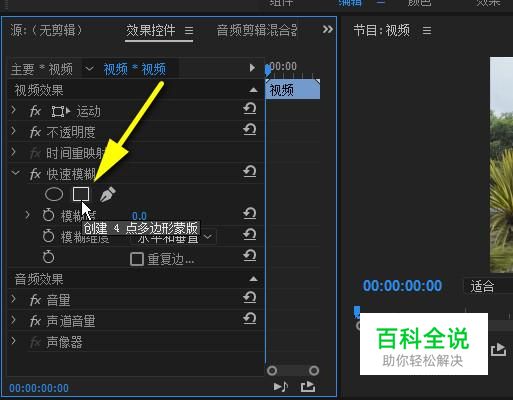Toggle fx switch for 运动 effect
This screenshot has width=513, height=400.
point(35,111)
